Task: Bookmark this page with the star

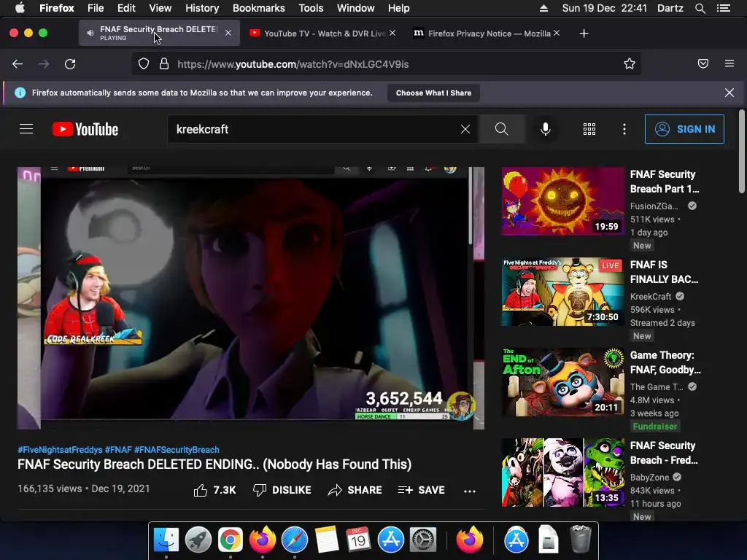Action: (630, 64)
